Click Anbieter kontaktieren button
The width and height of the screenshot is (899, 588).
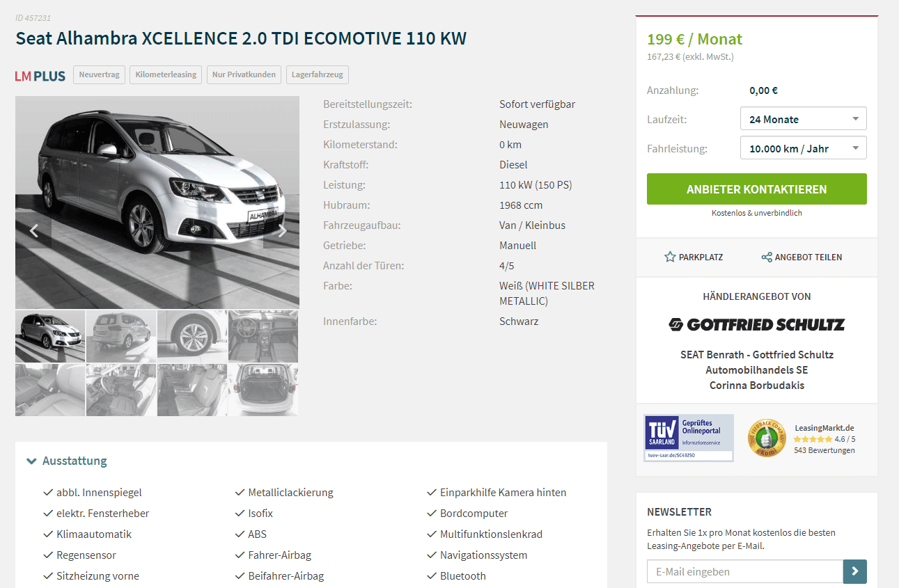[757, 189]
